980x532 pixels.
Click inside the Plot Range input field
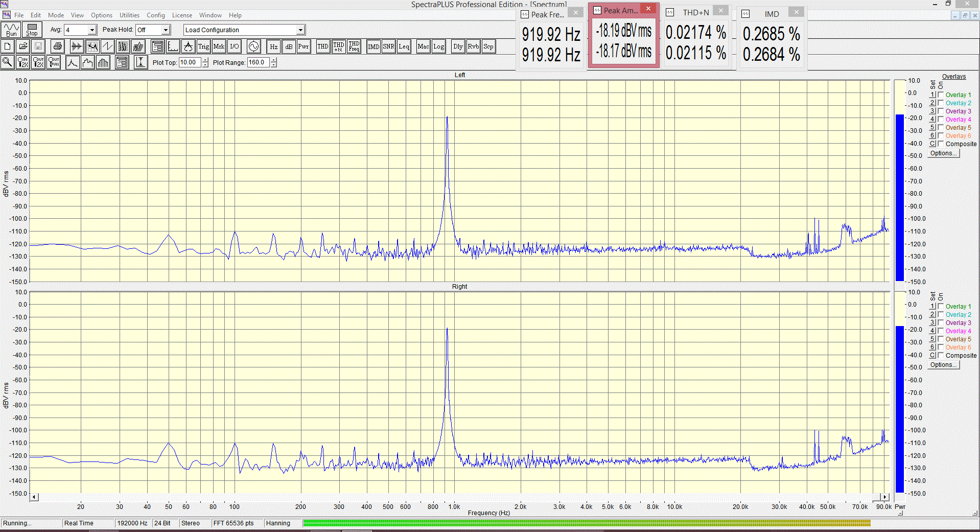[259, 62]
